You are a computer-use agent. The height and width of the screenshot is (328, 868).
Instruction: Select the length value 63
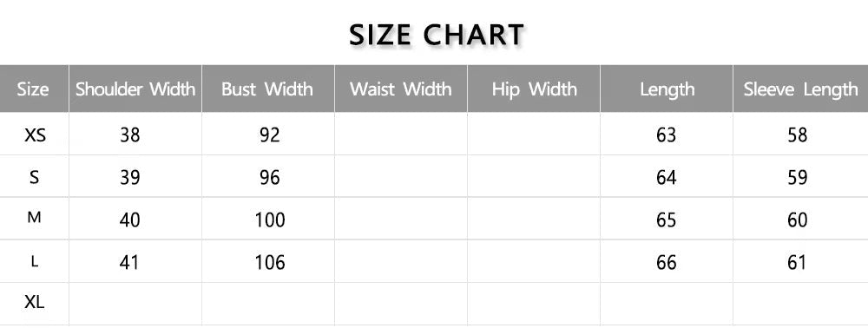[x=666, y=135]
